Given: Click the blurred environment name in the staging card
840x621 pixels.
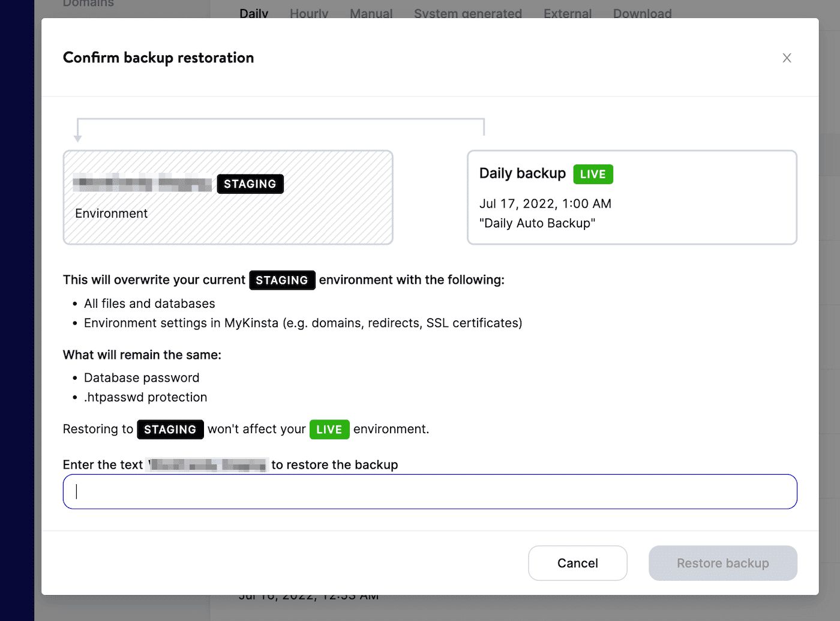Looking at the screenshot, I should click(x=142, y=184).
